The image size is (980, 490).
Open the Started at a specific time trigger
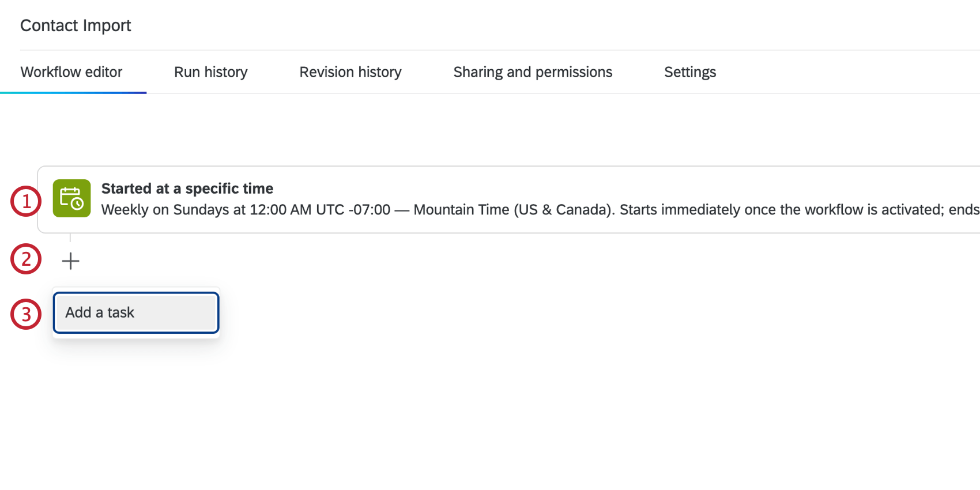[x=187, y=189]
